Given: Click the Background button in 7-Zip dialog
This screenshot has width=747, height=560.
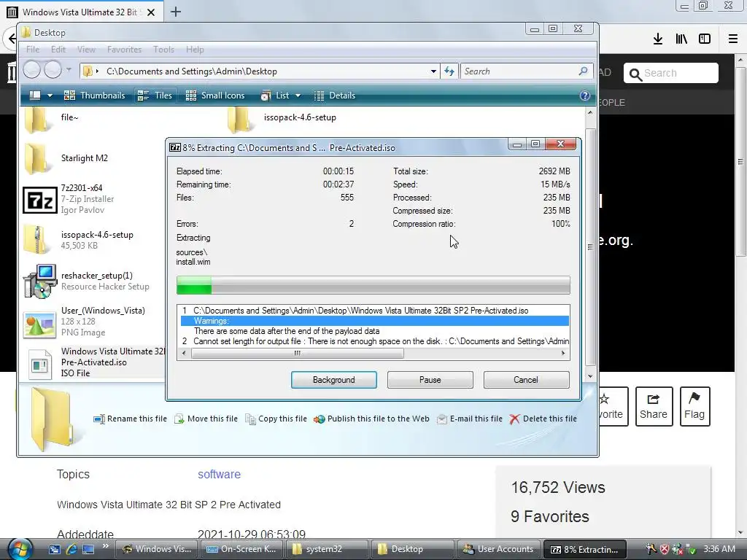Looking at the screenshot, I should (x=333, y=379).
